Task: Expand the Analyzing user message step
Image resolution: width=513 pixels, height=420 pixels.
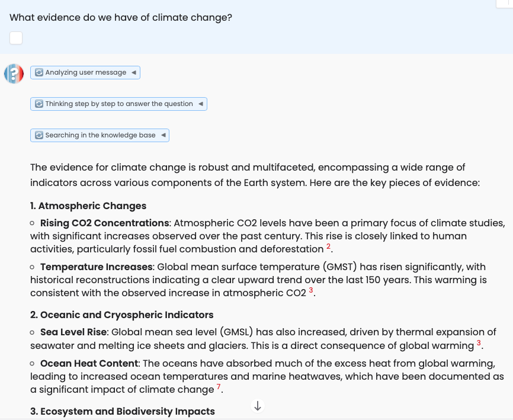Action: (x=134, y=72)
